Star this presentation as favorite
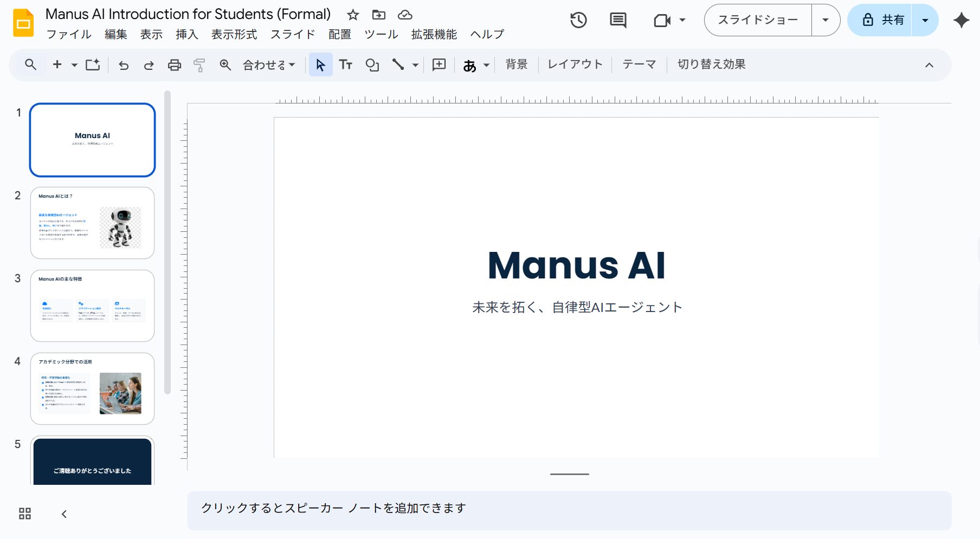The width and height of the screenshot is (980, 539). (x=353, y=15)
